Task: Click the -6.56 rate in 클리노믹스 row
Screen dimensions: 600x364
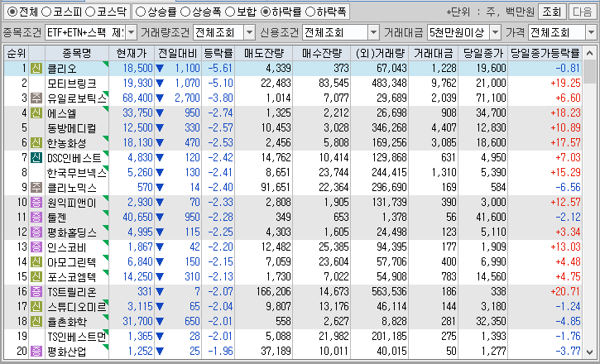Action: tap(569, 187)
